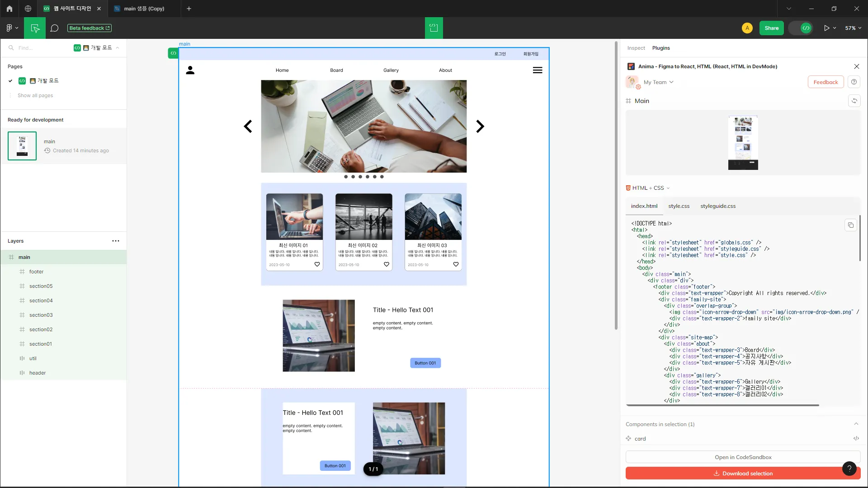Open the layers panel three-dot menu
The width and height of the screenshot is (868, 488).
pyautogui.click(x=116, y=241)
